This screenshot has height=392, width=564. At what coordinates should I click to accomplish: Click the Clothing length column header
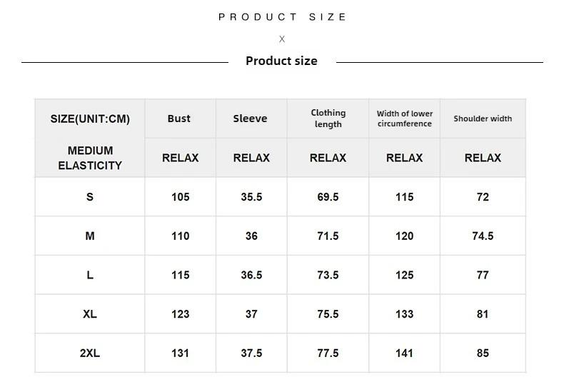coord(328,119)
